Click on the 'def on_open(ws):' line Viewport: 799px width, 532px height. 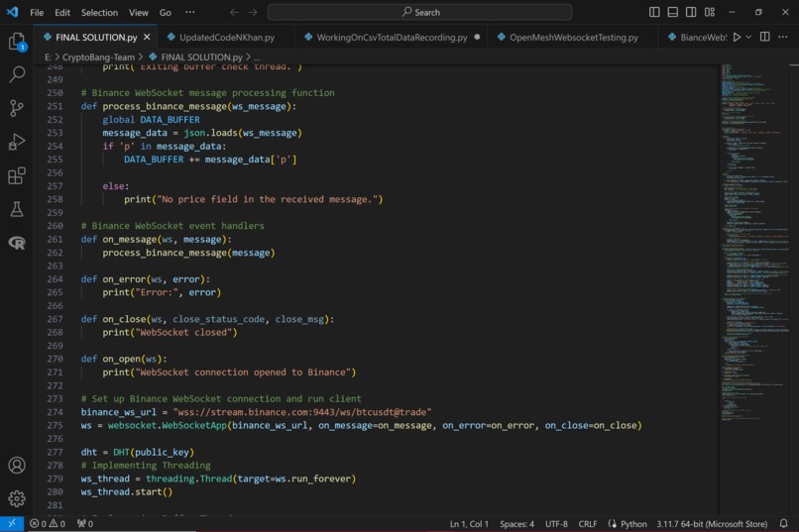tap(123, 359)
